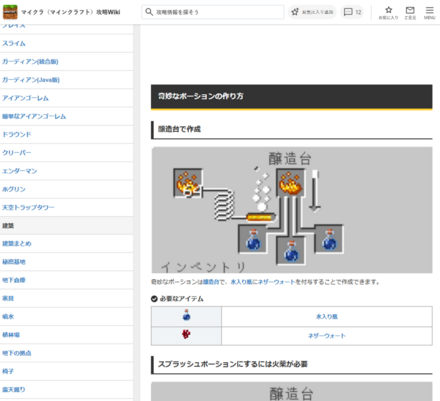Open 天空トラップタワー sidebar link

tap(28, 207)
